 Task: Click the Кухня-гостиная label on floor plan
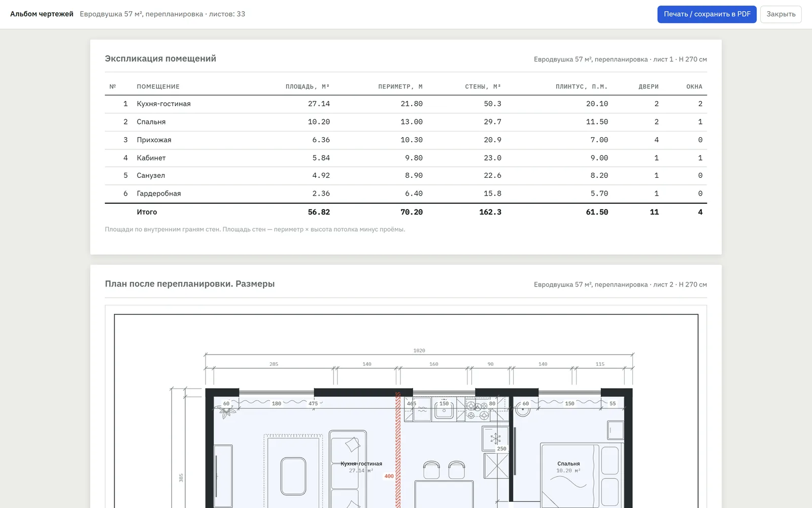[361, 464]
